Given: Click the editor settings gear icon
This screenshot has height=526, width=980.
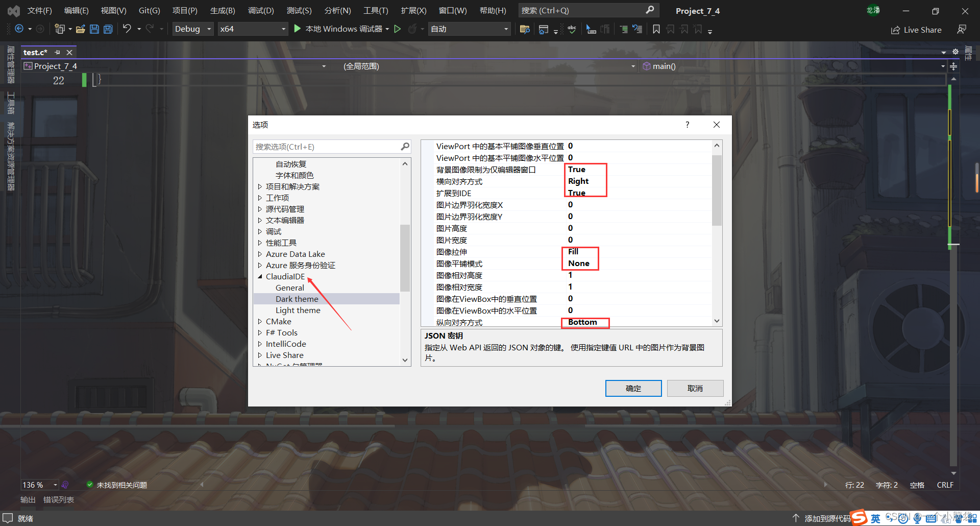Looking at the screenshot, I should (x=955, y=52).
